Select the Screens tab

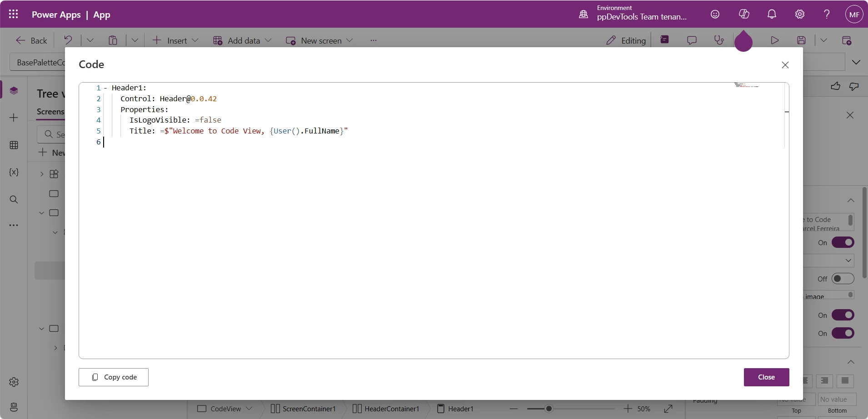[x=50, y=112]
